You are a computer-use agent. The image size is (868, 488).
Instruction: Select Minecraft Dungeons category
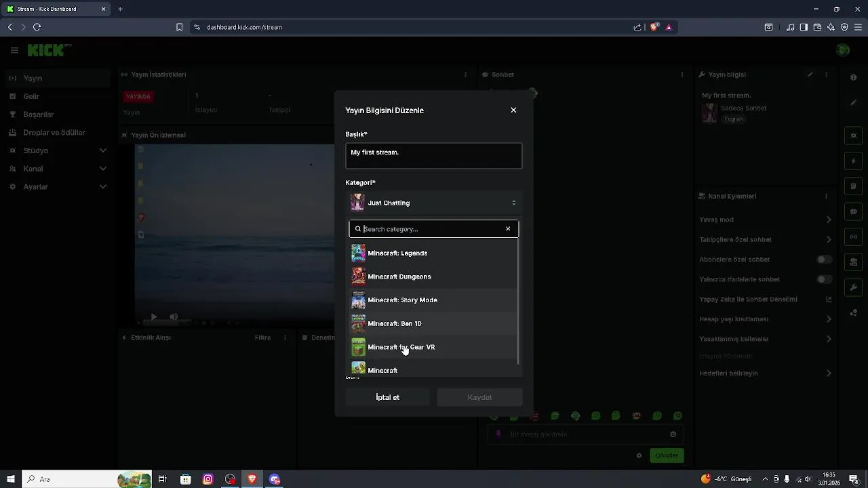pos(433,277)
